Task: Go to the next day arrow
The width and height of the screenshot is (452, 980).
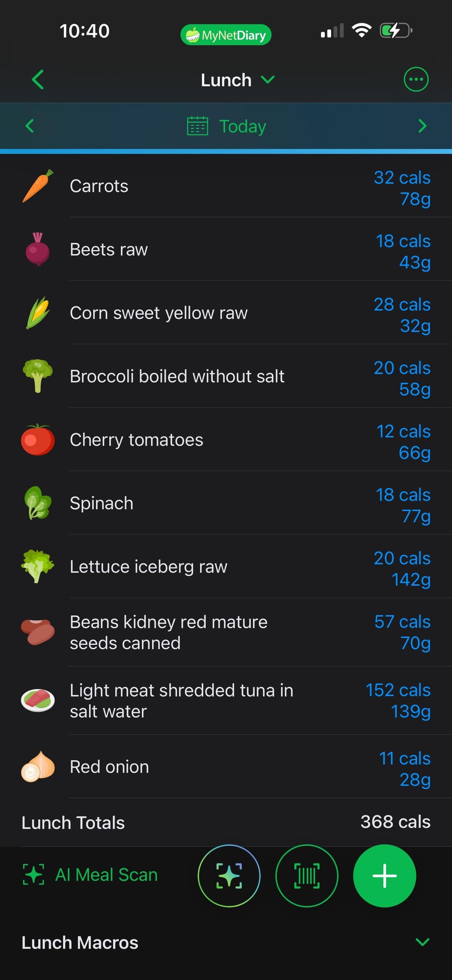Action: point(422,126)
